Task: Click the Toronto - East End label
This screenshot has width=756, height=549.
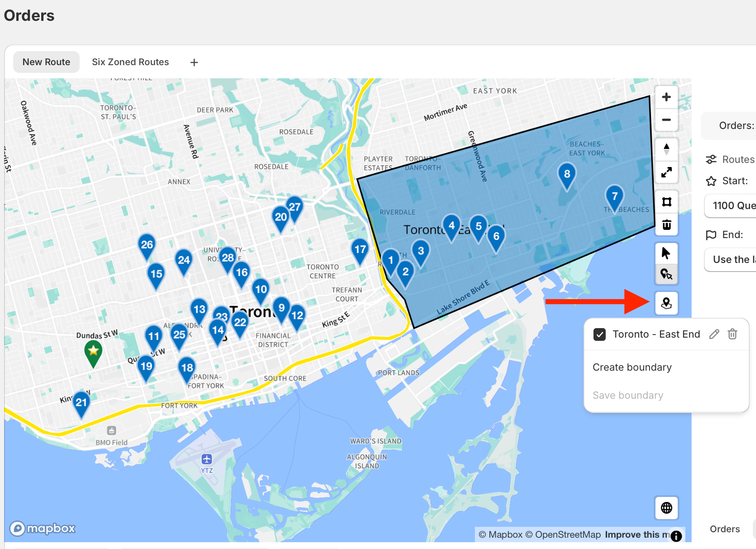Action: 656,334
